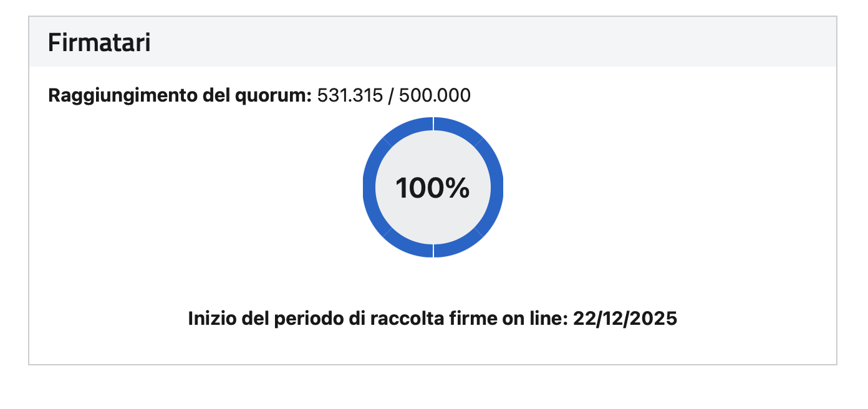
Task: Click the bottom-right segment of the progress ring
Action: coord(458,246)
